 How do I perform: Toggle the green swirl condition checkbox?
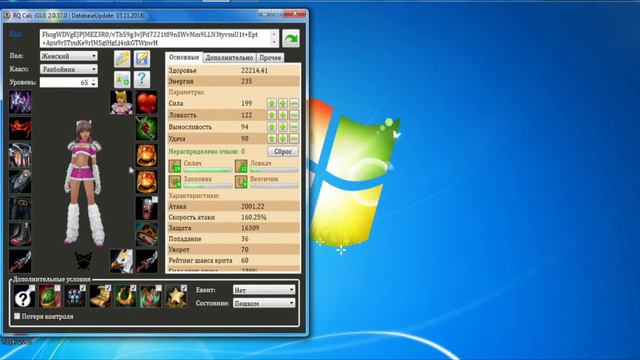coord(158,288)
